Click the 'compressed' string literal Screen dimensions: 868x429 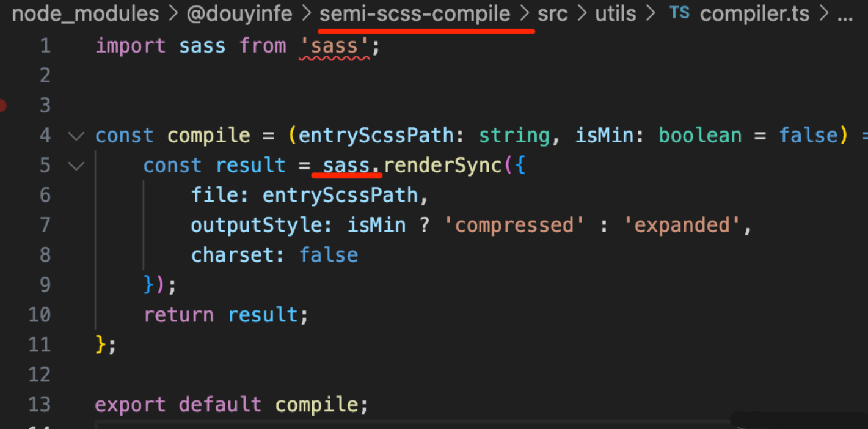(509, 225)
